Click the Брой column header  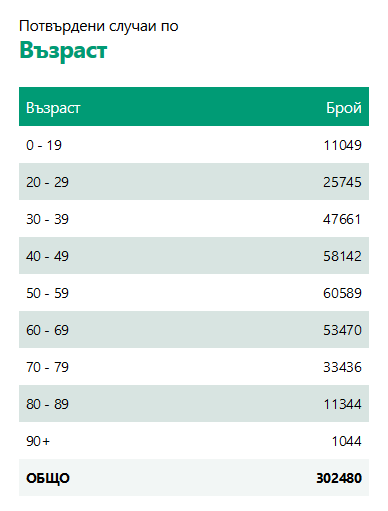(344, 108)
